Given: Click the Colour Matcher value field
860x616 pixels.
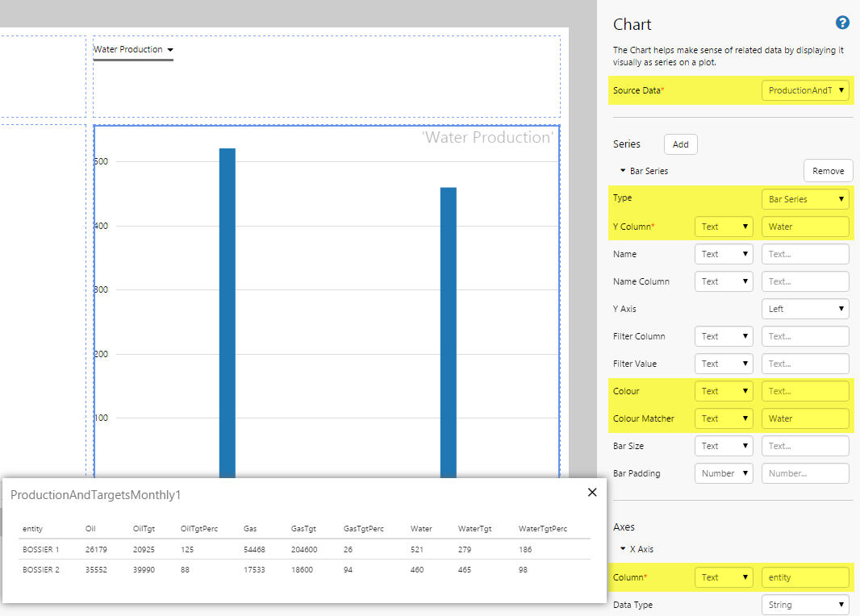Looking at the screenshot, I should 805,418.
